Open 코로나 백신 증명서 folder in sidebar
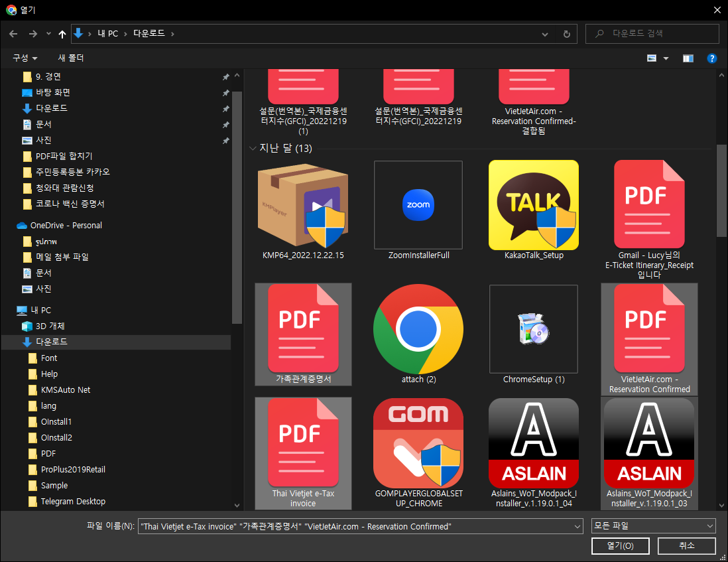 (70, 204)
